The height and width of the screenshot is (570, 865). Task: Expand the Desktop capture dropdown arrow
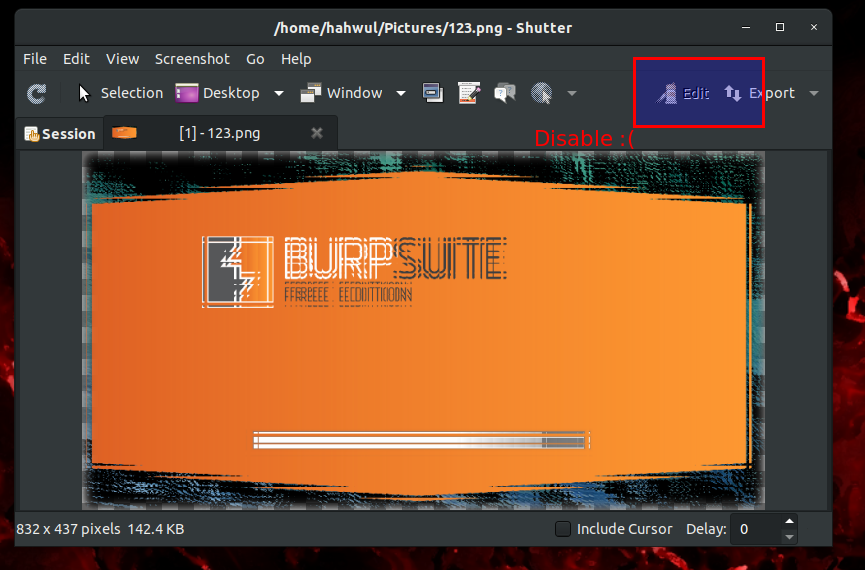pos(279,93)
